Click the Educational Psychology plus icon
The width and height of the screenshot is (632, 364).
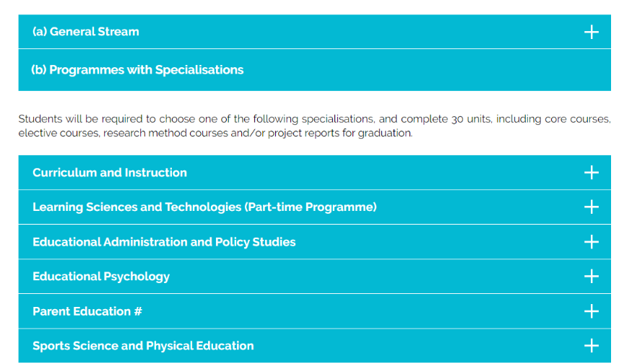point(591,277)
